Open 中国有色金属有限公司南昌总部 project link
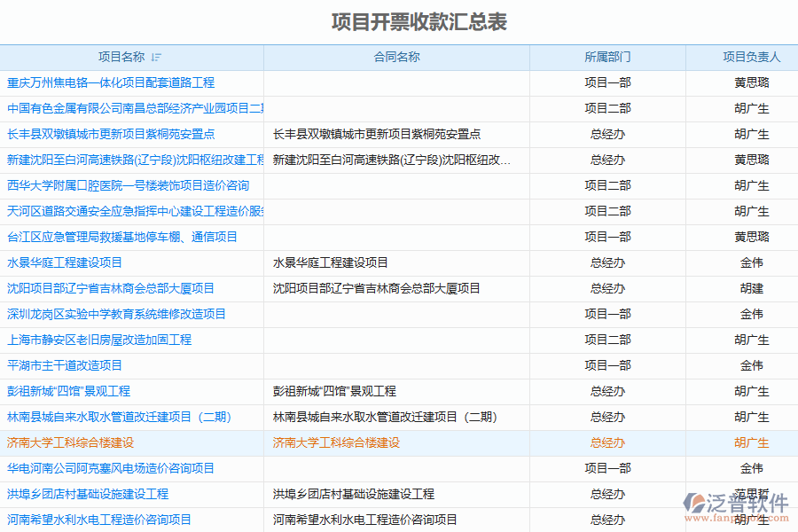The height and width of the screenshot is (532, 798). (135, 108)
